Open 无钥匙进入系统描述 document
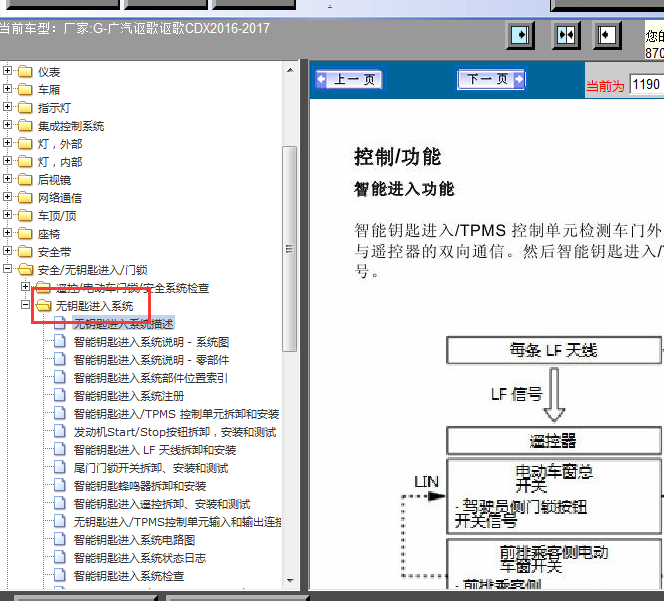This screenshot has width=664, height=601. pos(123,324)
